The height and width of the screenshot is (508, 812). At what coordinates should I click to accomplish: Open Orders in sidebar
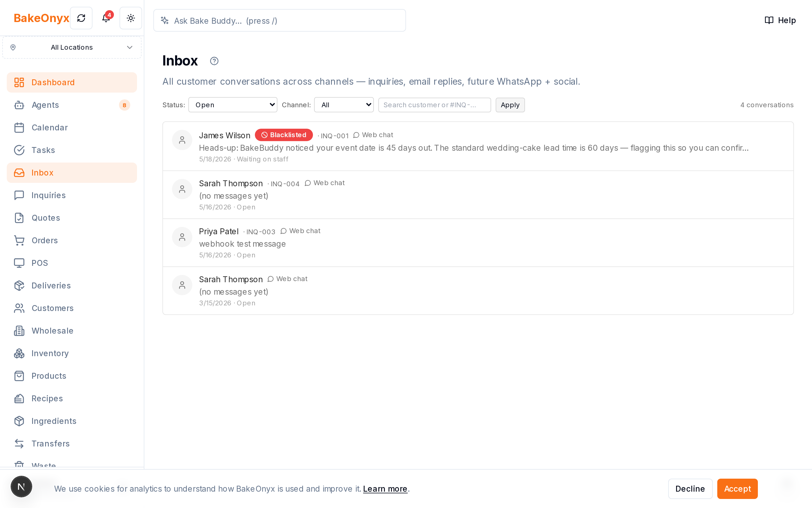pyautogui.click(x=72, y=240)
